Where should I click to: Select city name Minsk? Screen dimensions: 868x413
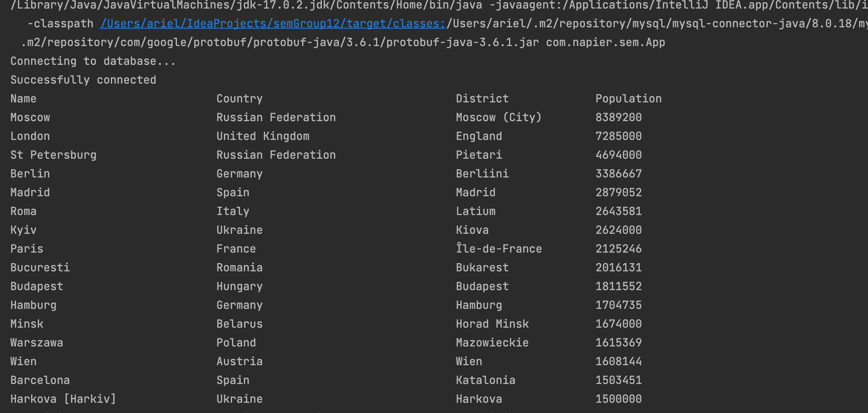pos(27,324)
